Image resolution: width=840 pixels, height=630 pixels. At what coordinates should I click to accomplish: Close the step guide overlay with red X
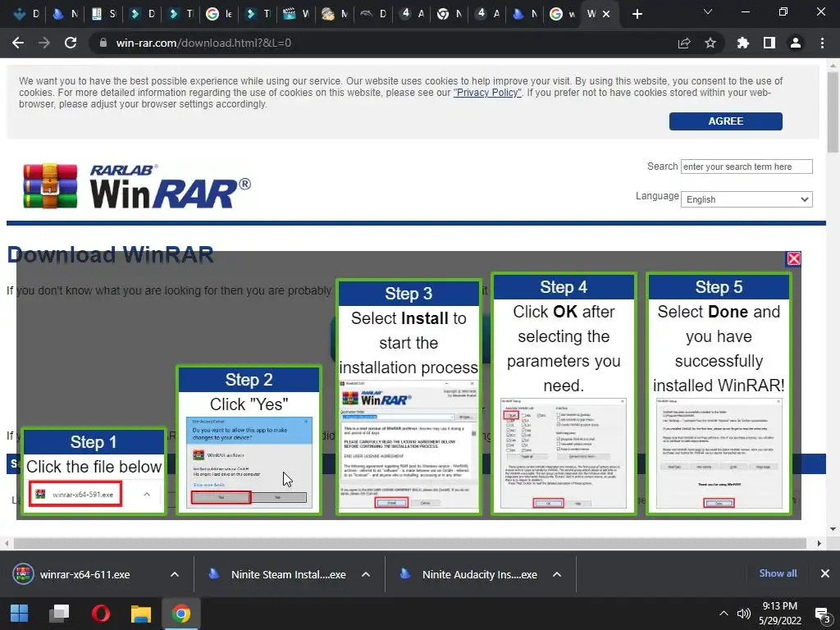click(793, 258)
